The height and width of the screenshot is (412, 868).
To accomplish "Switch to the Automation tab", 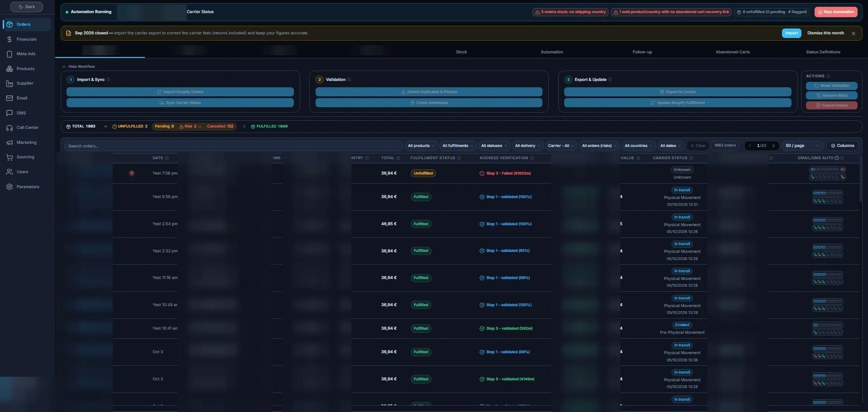I will [x=552, y=52].
